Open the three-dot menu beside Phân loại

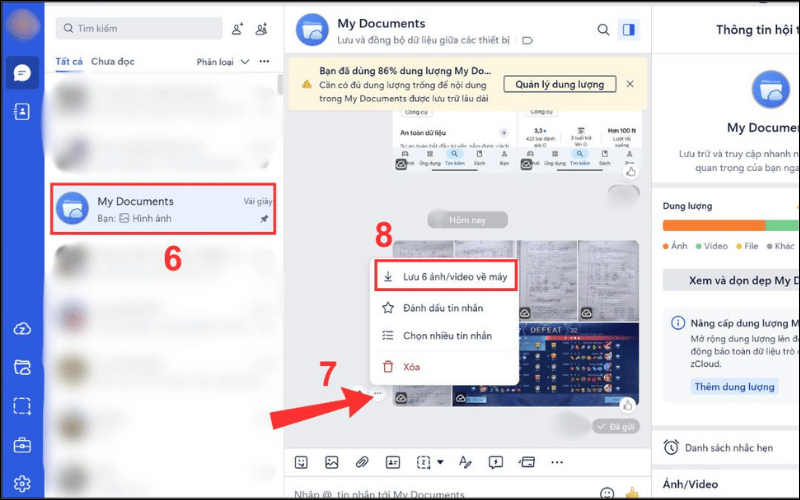(264, 61)
